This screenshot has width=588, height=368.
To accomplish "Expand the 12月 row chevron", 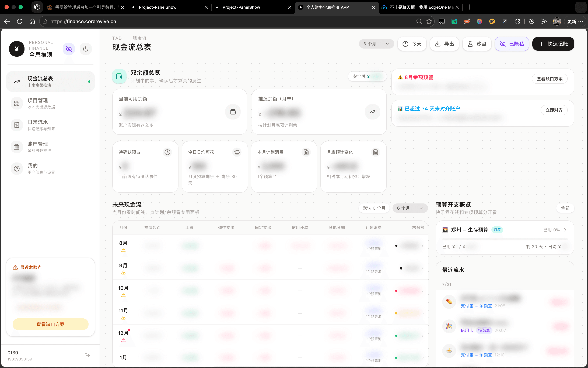I will tap(422, 336).
